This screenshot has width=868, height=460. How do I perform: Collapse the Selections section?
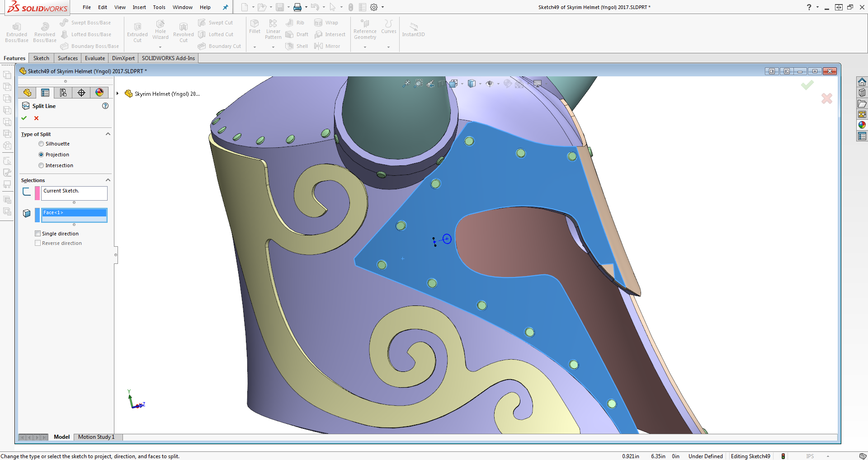108,180
